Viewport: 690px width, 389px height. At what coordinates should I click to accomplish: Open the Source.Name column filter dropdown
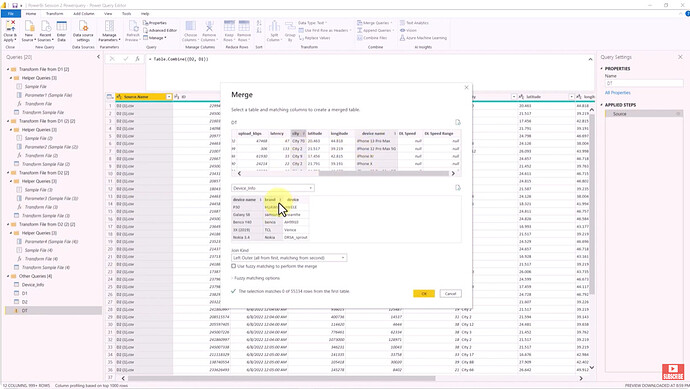[x=169, y=97]
